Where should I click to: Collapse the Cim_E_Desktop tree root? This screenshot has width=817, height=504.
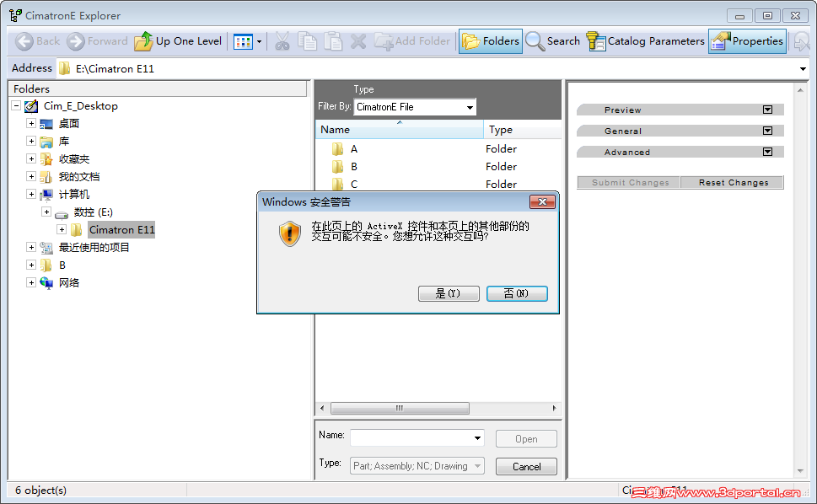click(17, 105)
